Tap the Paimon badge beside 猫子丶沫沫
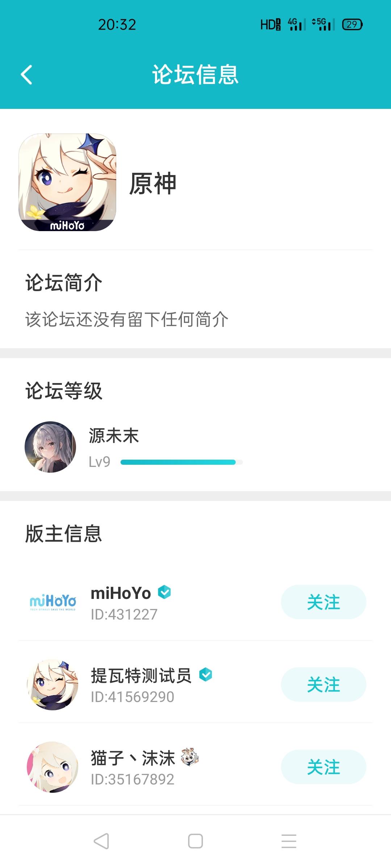The width and height of the screenshot is (391, 868). pos(190,757)
